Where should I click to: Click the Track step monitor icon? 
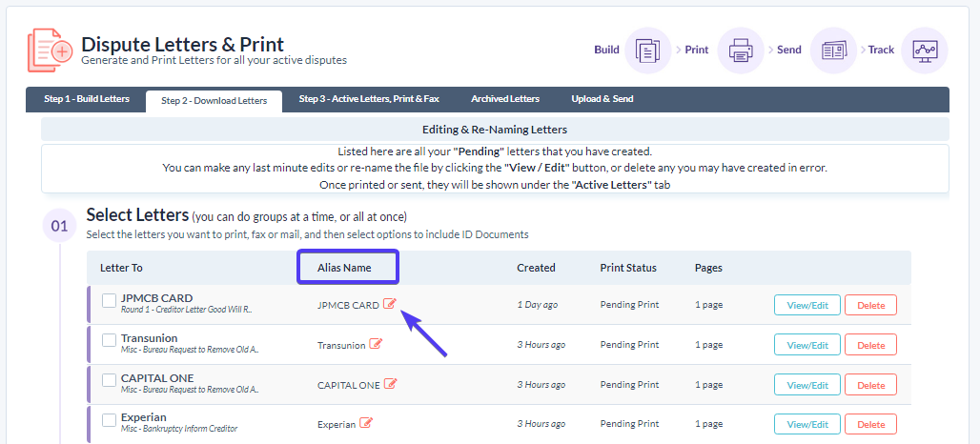click(x=924, y=50)
